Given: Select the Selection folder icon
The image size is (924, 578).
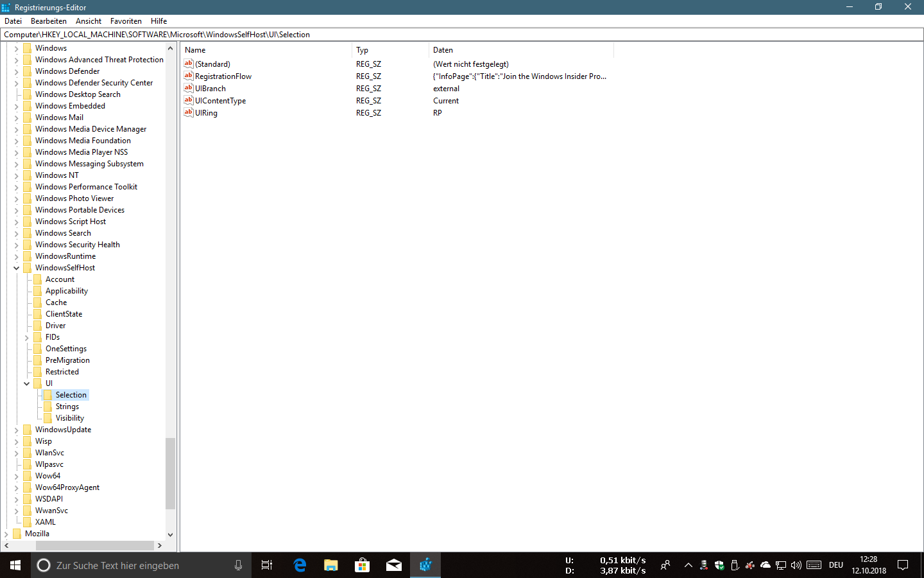Looking at the screenshot, I should [x=47, y=395].
